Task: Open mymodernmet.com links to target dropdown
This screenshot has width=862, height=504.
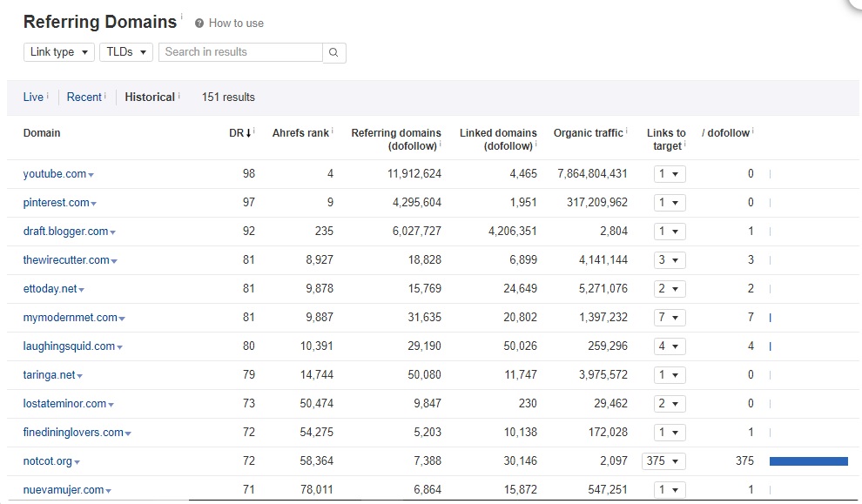Action: point(669,318)
